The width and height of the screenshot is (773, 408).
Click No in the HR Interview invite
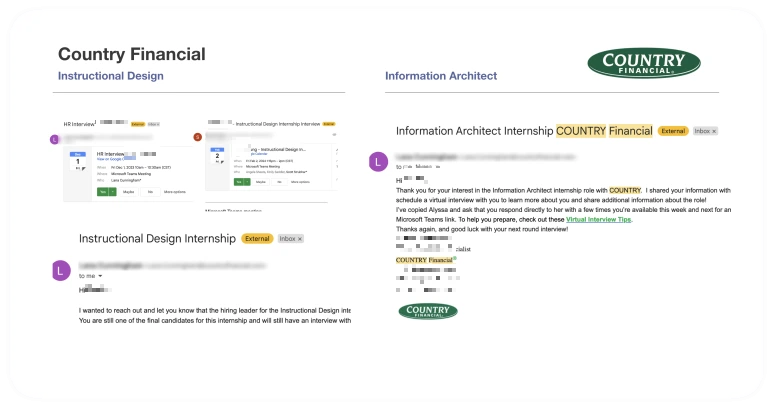click(x=150, y=192)
